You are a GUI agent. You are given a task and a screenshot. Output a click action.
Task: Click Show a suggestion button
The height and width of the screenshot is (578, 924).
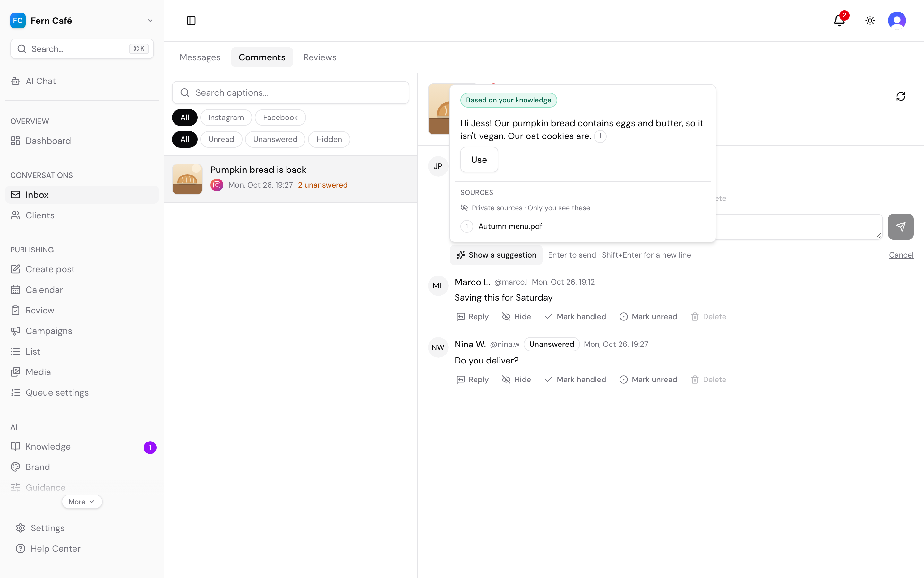pyautogui.click(x=496, y=255)
